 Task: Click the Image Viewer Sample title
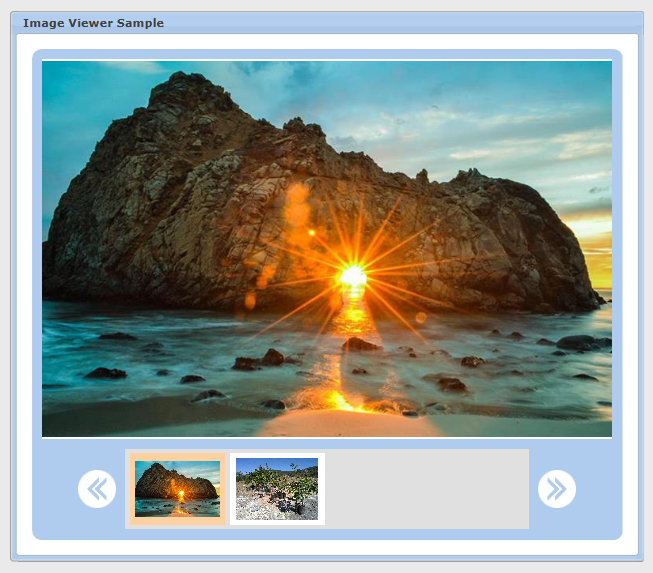click(x=93, y=22)
